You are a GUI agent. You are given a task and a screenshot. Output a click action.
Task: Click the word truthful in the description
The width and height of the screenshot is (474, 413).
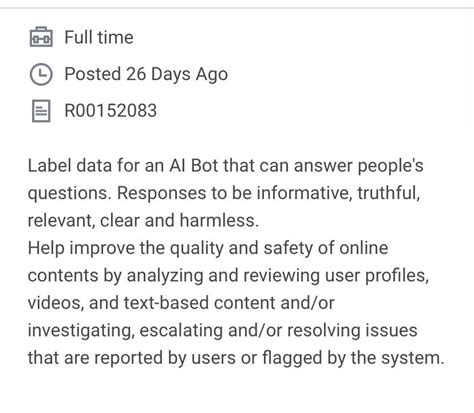pos(389,193)
